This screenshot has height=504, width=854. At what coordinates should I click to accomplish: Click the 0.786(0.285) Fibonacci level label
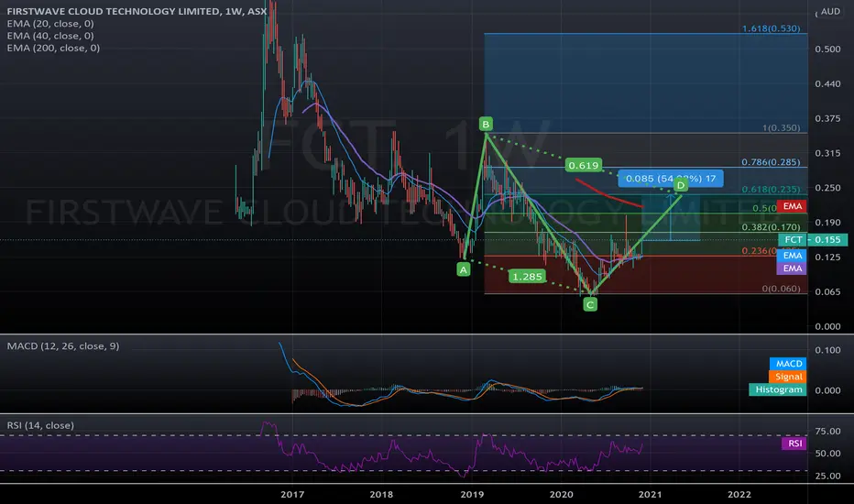772,162
